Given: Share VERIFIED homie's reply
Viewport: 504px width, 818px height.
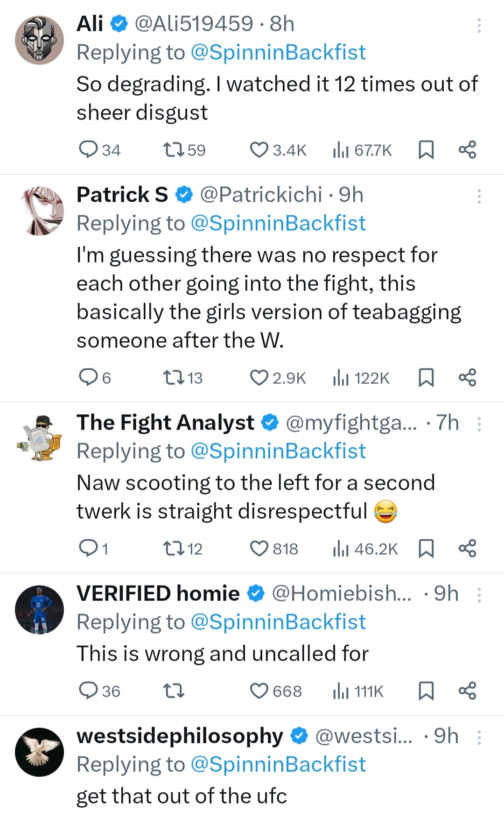Looking at the screenshot, I should point(467,691).
